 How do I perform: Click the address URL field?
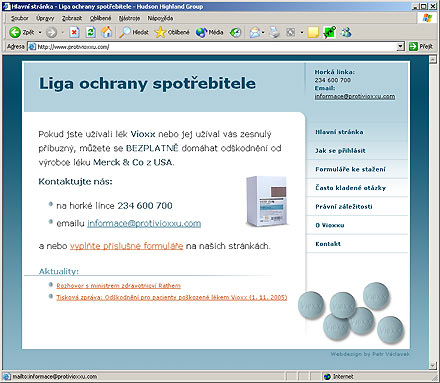coord(217,47)
